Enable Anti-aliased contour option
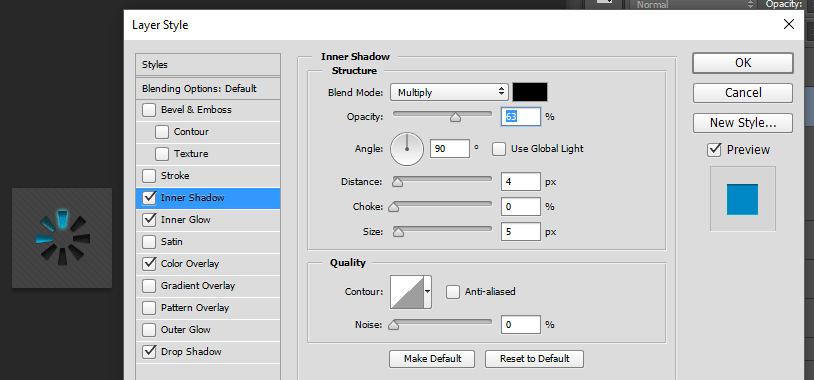Image resolution: width=814 pixels, height=380 pixels. tap(453, 292)
